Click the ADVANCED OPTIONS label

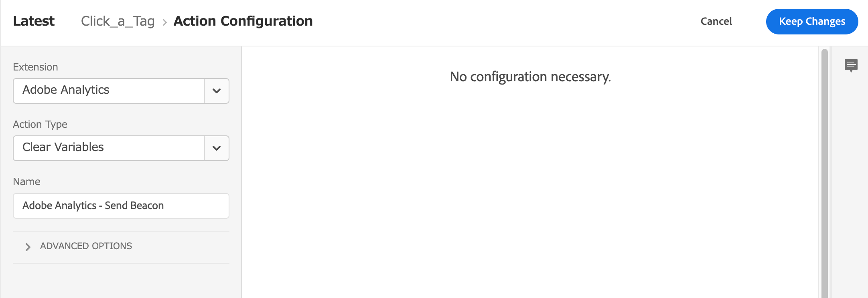[x=86, y=246]
